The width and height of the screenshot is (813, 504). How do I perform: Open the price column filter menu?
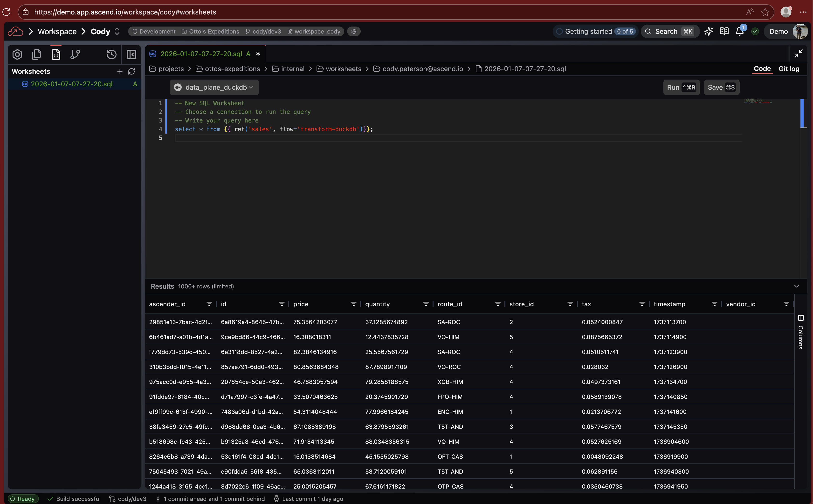tap(353, 304)
